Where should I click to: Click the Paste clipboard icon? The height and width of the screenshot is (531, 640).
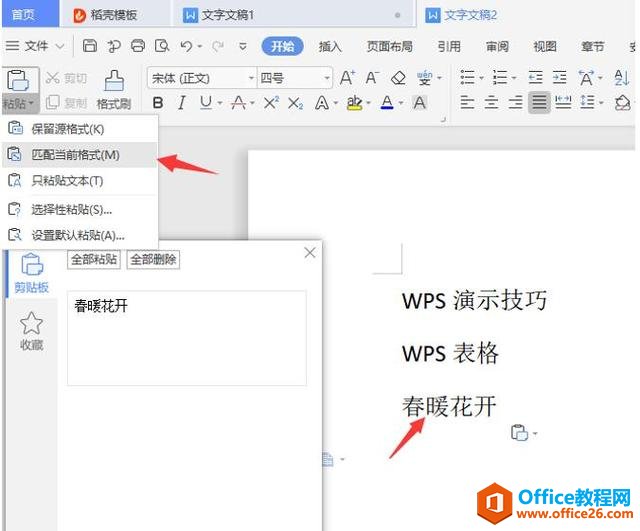tap(18, 80)
